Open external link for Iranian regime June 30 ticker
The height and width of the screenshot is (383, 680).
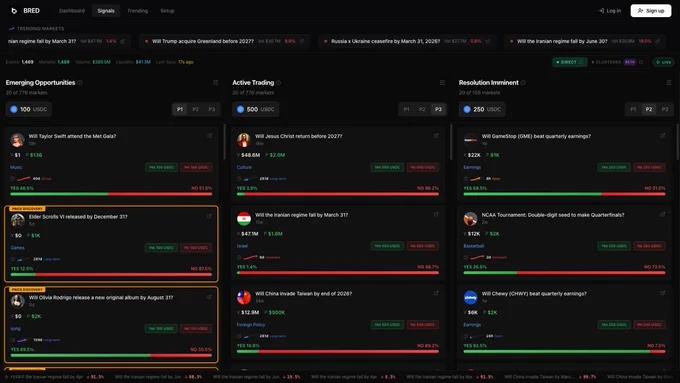(x=657, y=41)
